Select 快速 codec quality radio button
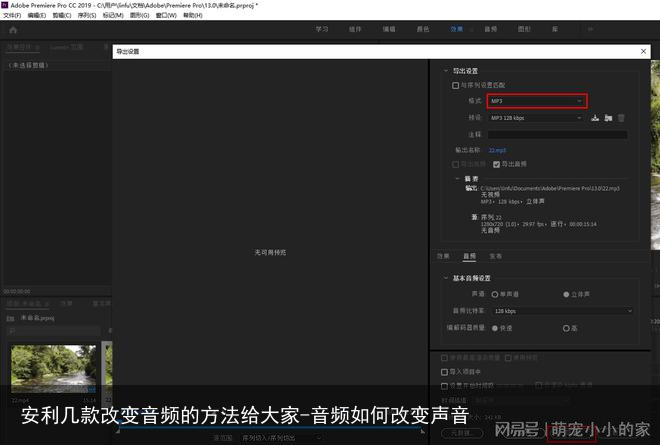This screenshot has height=445, width=660. coord(495,328)
